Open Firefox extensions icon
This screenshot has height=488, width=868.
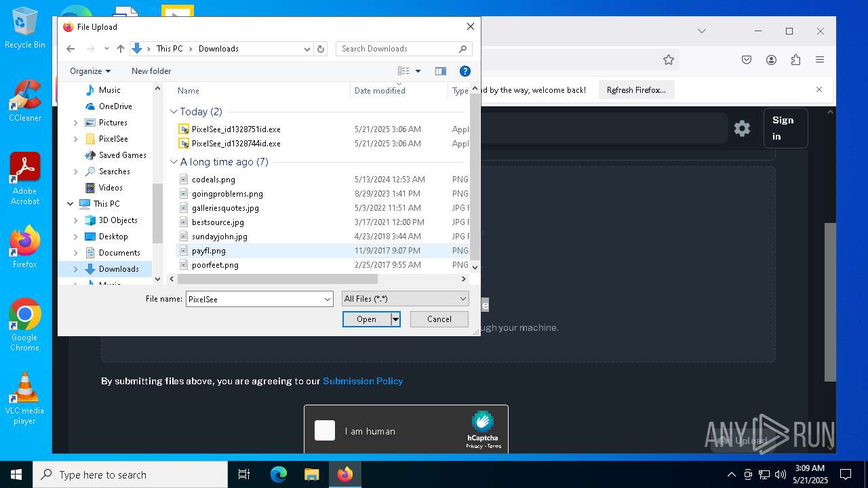point(795,60)
